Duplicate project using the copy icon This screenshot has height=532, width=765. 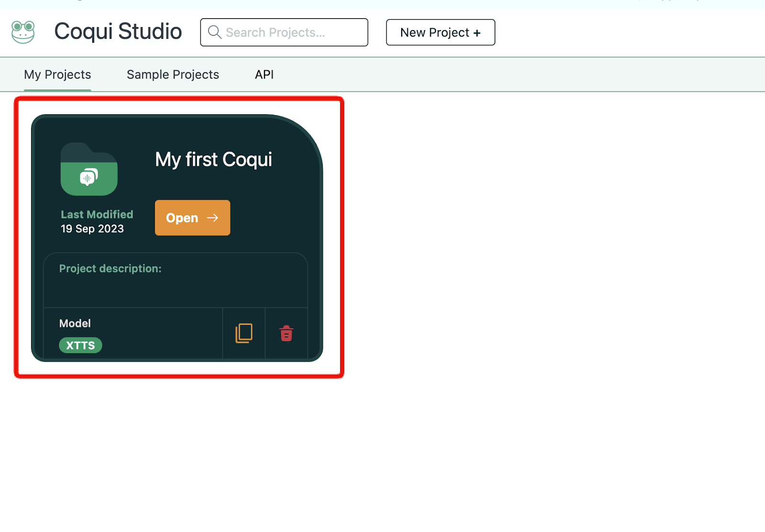tap(244, 333)
